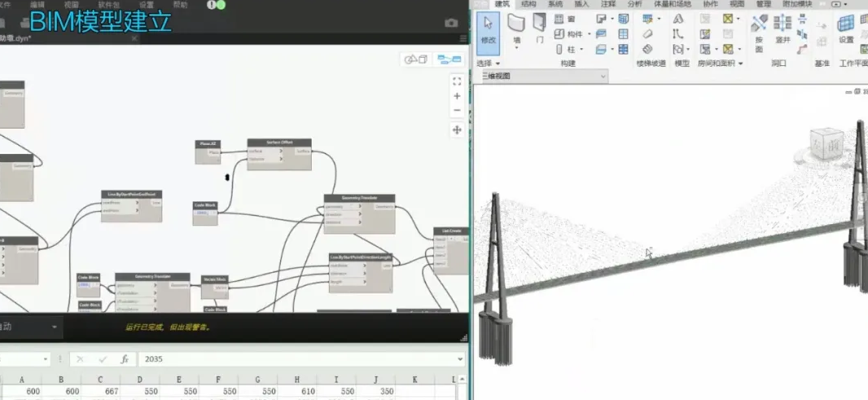Open the Manage (管理) ribbon tab
868x400 pixels.
point(764,4)
